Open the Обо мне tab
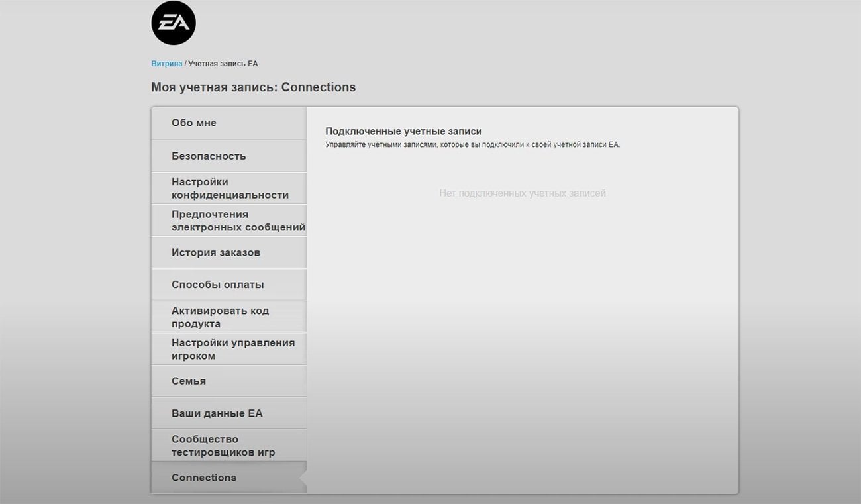This screenshot has width=861, height=504. pos(229,123)
